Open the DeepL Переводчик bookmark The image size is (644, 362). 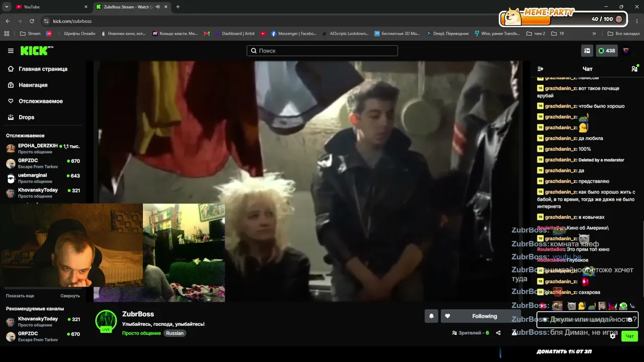point(447,34)
